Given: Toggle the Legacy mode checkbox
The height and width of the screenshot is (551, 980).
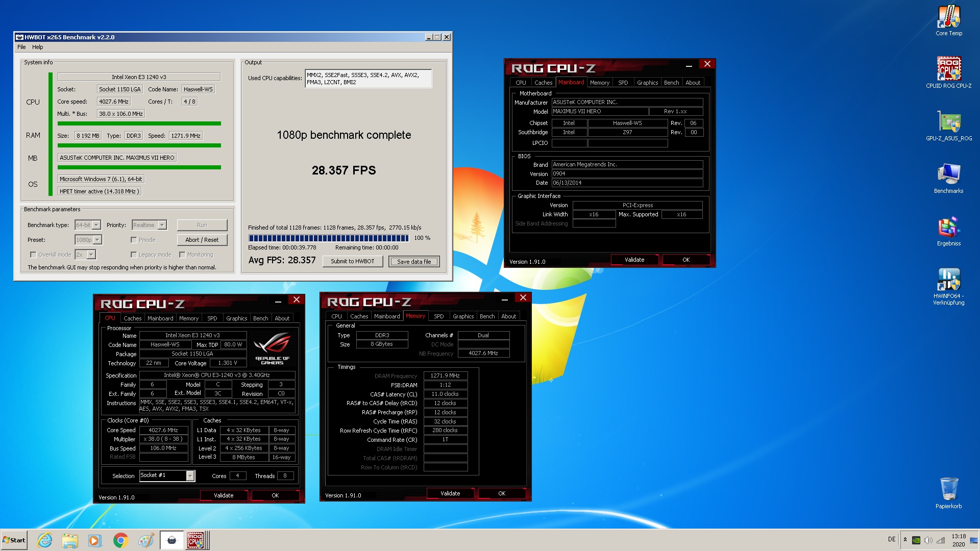Looking at the screenshot, I should coord(134,255).
